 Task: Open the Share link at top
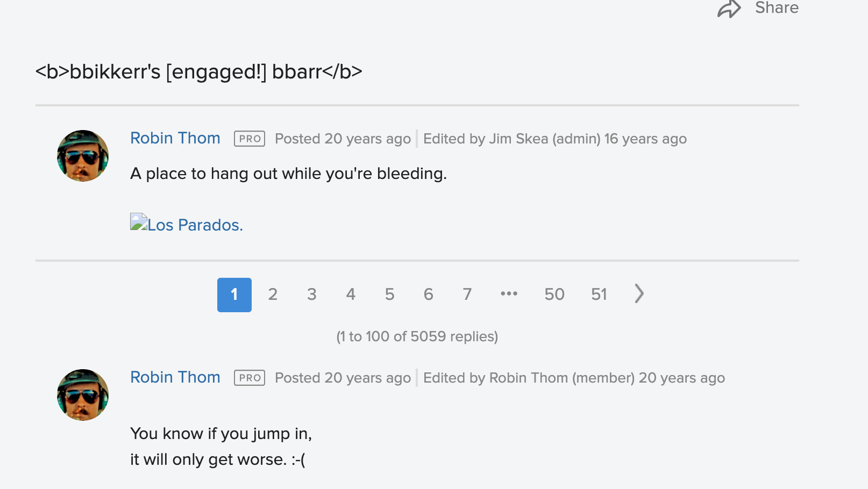777,8
